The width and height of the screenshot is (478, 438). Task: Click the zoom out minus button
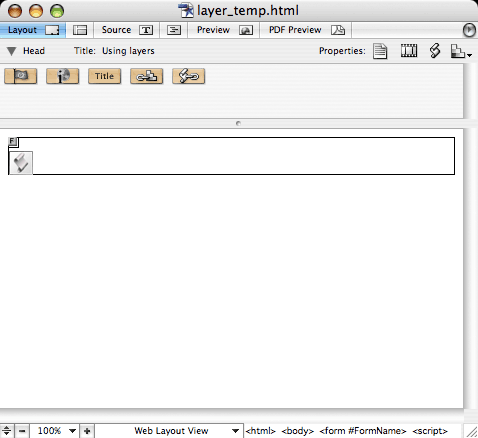point(22,431)
